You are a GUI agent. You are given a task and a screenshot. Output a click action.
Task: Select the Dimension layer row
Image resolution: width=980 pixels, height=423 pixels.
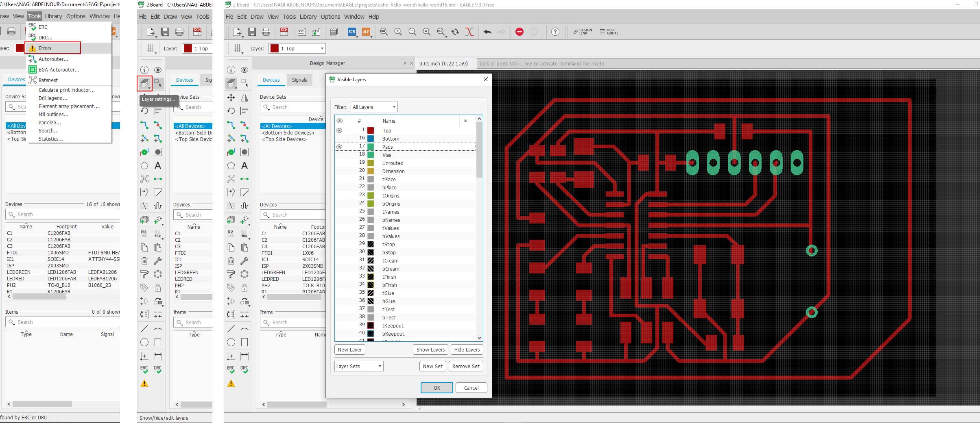(x=405, y=171)
